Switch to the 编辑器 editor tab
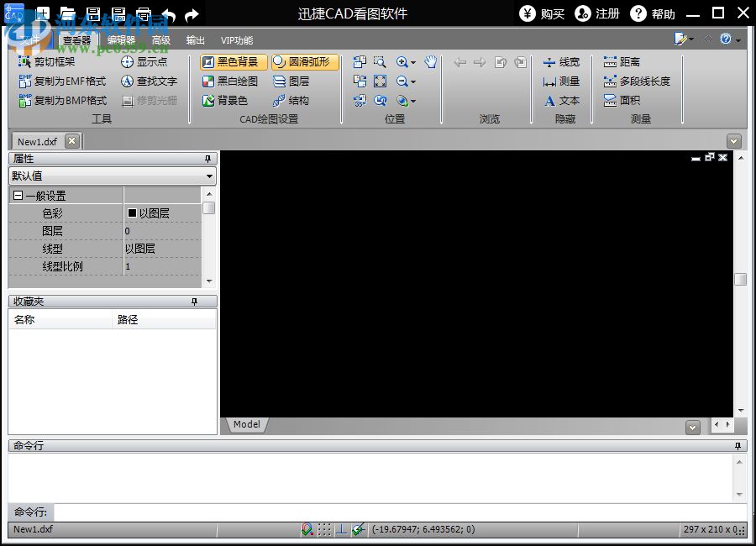The width and height of the screenshot is (756, 546). coord(121,39)
